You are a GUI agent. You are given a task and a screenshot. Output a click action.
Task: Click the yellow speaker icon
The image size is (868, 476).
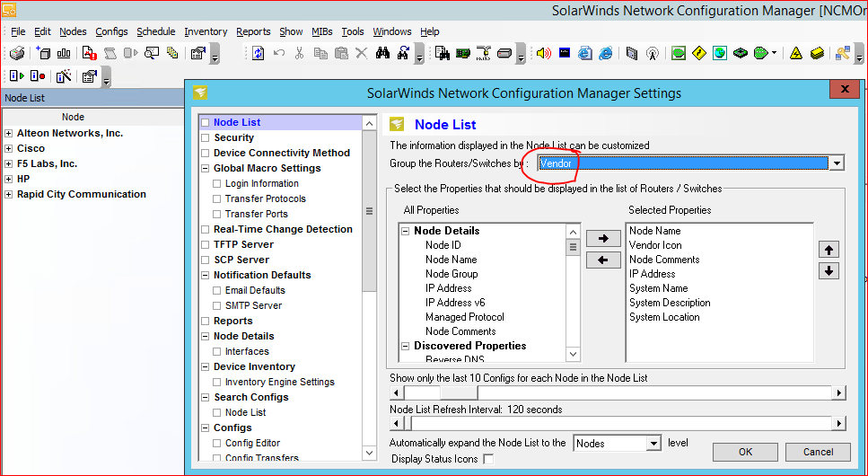tap(544, 53)
